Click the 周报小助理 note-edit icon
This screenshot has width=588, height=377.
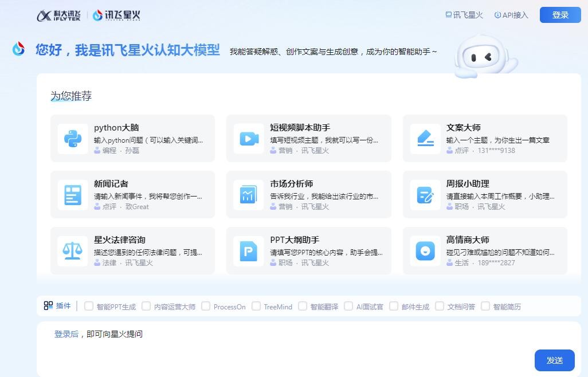pos(425,195)
